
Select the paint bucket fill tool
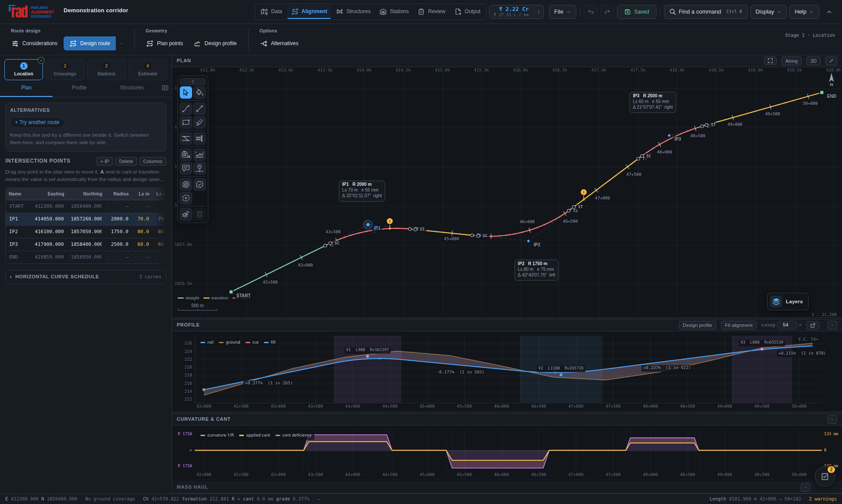(x=200, y=92)
